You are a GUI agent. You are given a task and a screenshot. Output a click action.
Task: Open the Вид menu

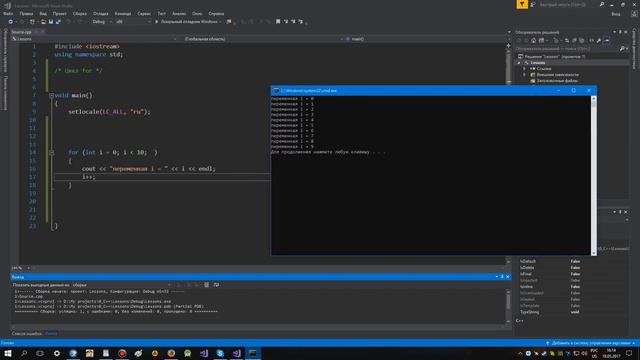43,13
